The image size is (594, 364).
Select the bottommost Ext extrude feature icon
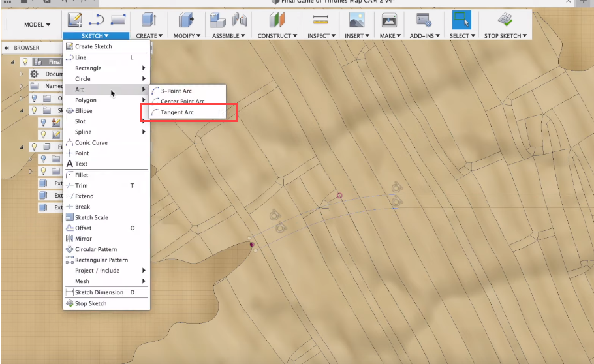[44, 207]
